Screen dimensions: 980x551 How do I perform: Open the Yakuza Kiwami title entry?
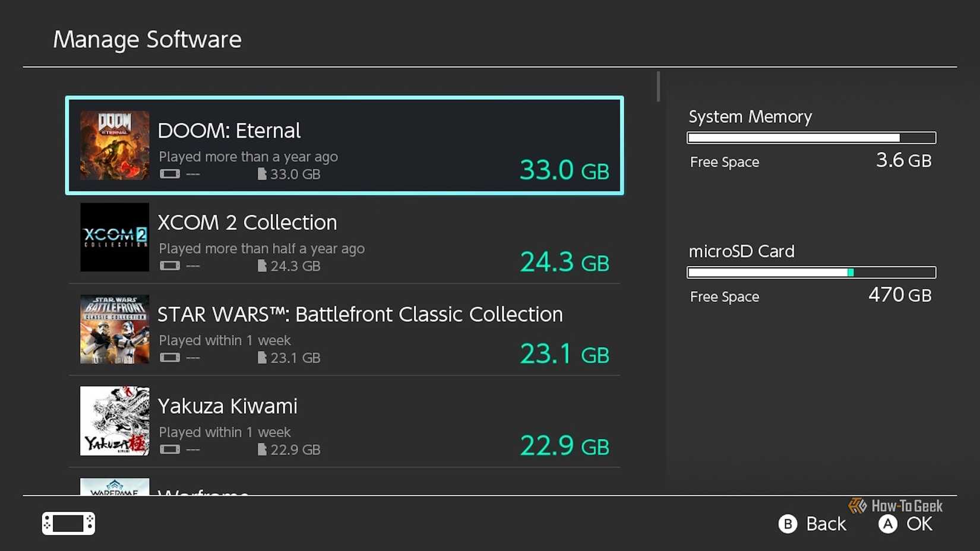pos(227,407)
